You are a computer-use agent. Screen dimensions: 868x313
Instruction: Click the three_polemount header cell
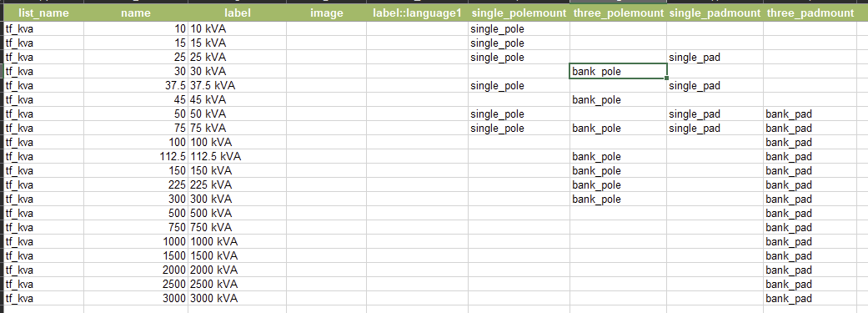619,13
